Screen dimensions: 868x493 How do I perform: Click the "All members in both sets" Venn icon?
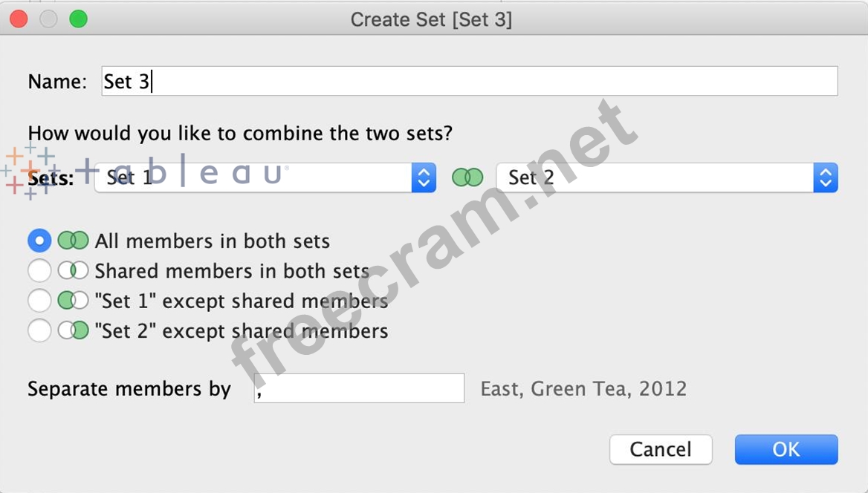tap(73, 241)
